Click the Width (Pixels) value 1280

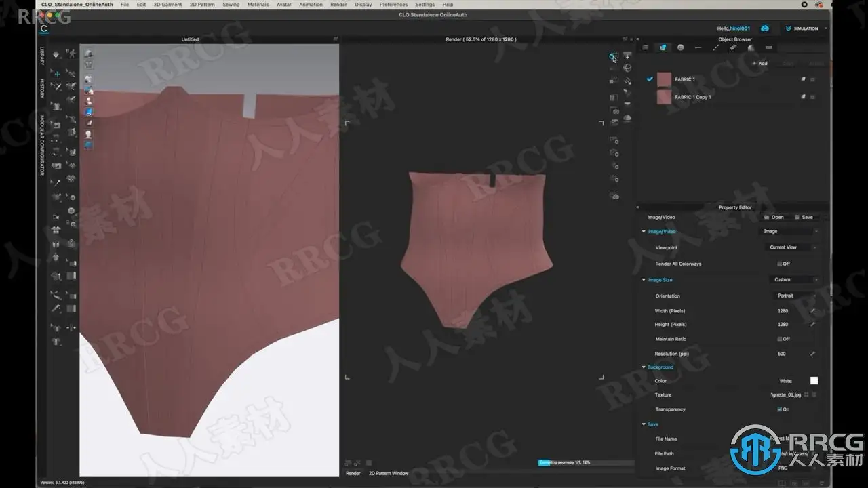(783, 311)
